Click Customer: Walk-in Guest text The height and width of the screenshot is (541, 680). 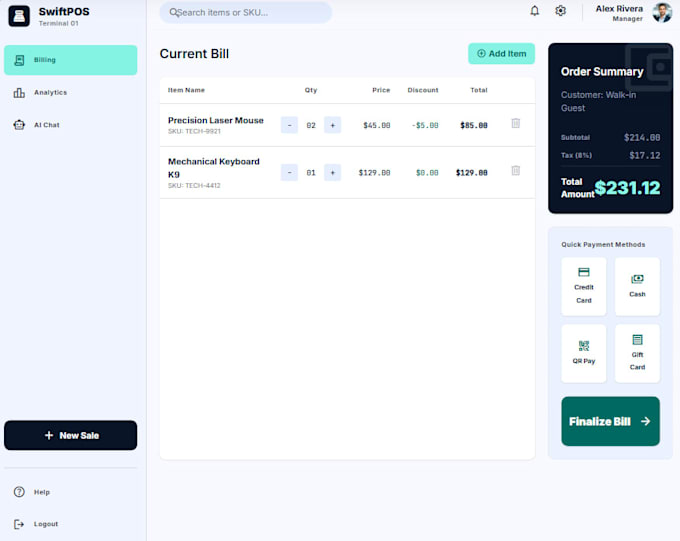(598, 102)
